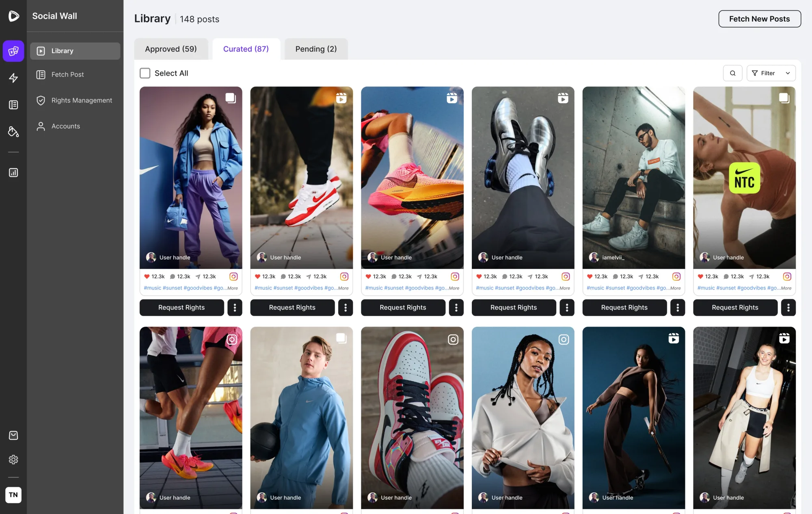Click reel icon on the red Air Max post
This screenshot has height=514, width=812.
341,98
